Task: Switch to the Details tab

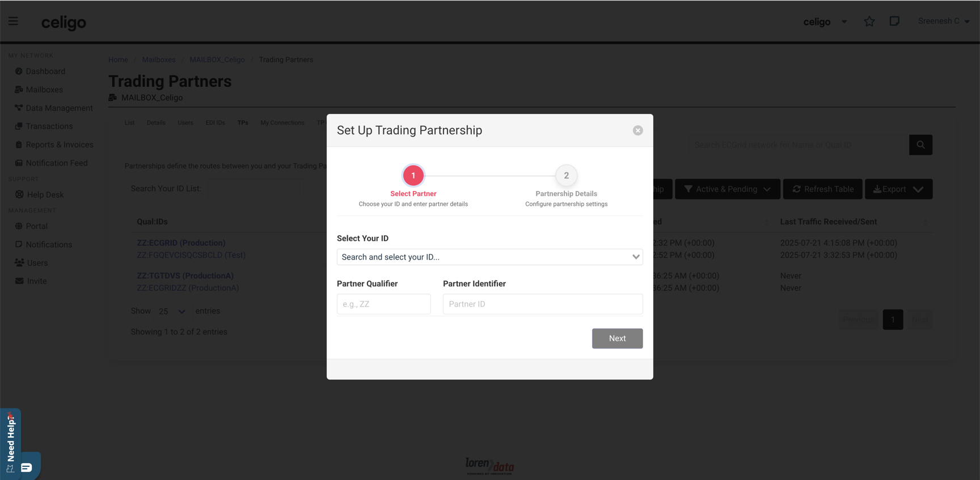Action: (156, 122)
